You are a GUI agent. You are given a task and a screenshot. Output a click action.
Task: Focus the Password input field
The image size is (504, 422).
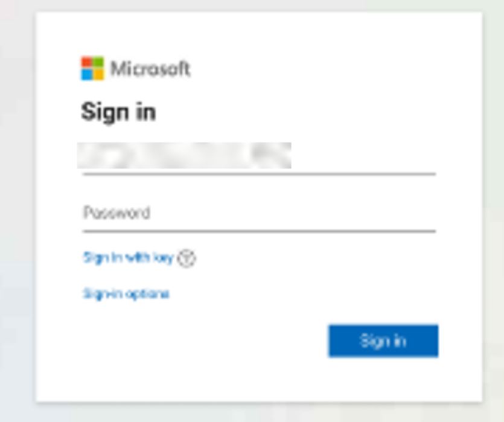click(x=259, y=213)
